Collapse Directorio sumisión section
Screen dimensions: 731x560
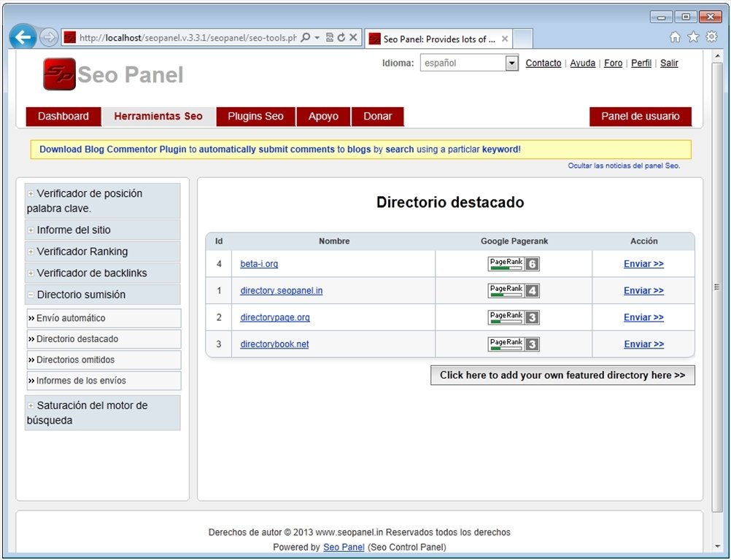click(x=103, y=295)
